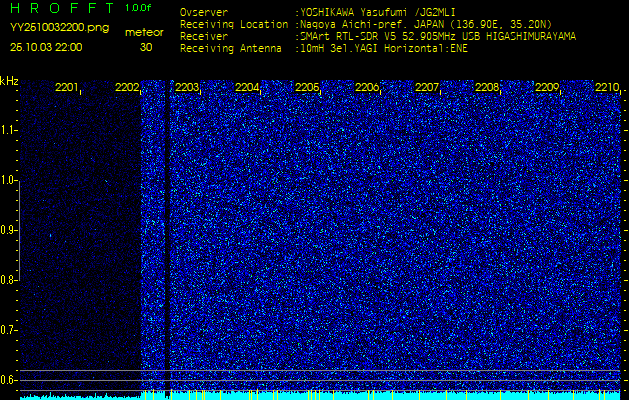629x400 pixels.
Task: Click the grey range bar beside 0.9 kHz
Action: pos(19,231)
